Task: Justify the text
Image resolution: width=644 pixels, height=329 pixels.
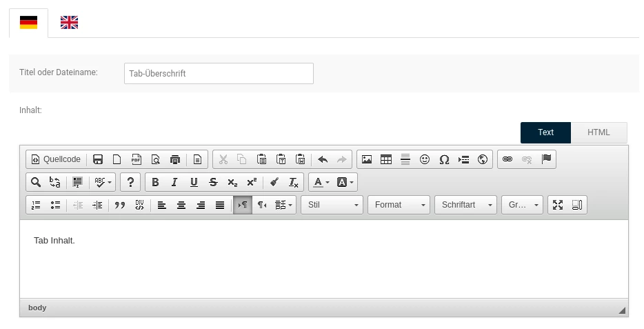Action: [220, 205]
